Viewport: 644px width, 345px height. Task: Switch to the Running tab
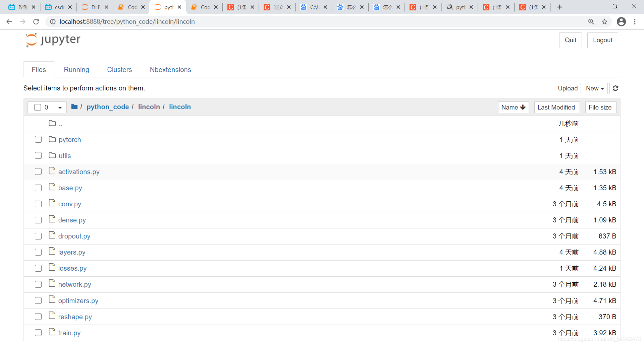[76, 70]
